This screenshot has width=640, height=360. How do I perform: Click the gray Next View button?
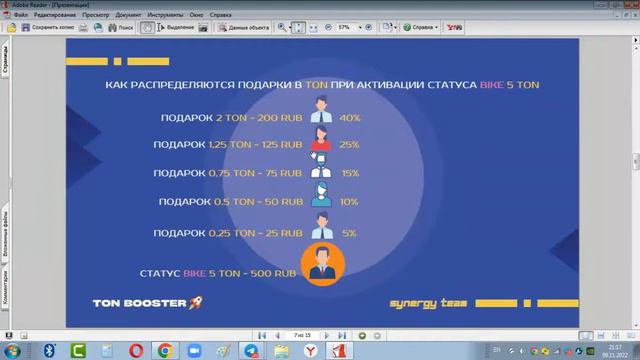point(377,336)
